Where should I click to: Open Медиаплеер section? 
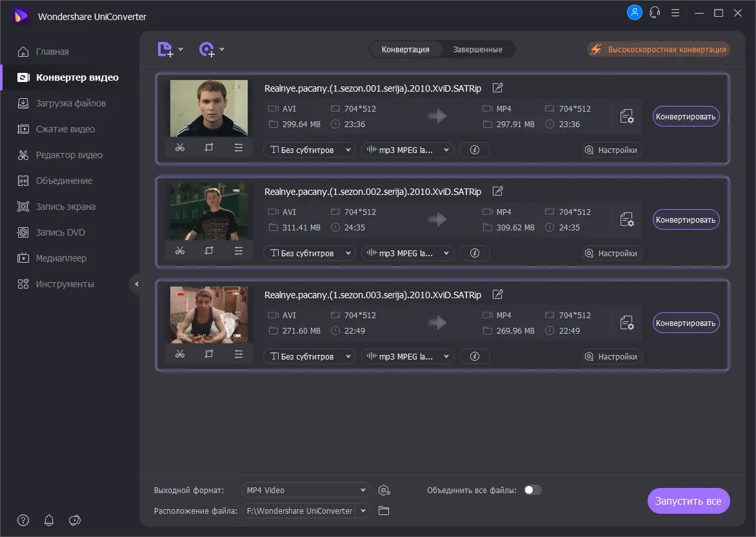(52, 258)
